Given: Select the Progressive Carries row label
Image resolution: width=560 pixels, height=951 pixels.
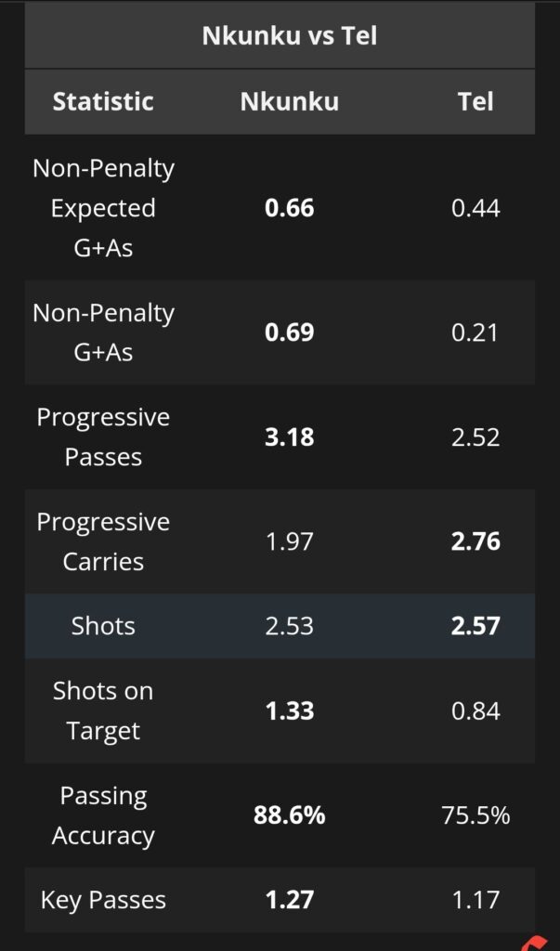Looking at the screenshot, I should pyautogui.click(x=103, y=541).
